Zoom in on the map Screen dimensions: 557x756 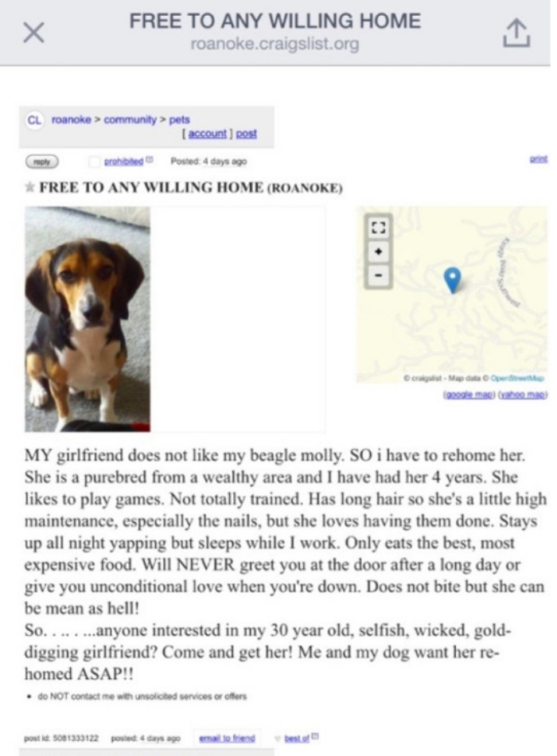click(x=379, y=251)
